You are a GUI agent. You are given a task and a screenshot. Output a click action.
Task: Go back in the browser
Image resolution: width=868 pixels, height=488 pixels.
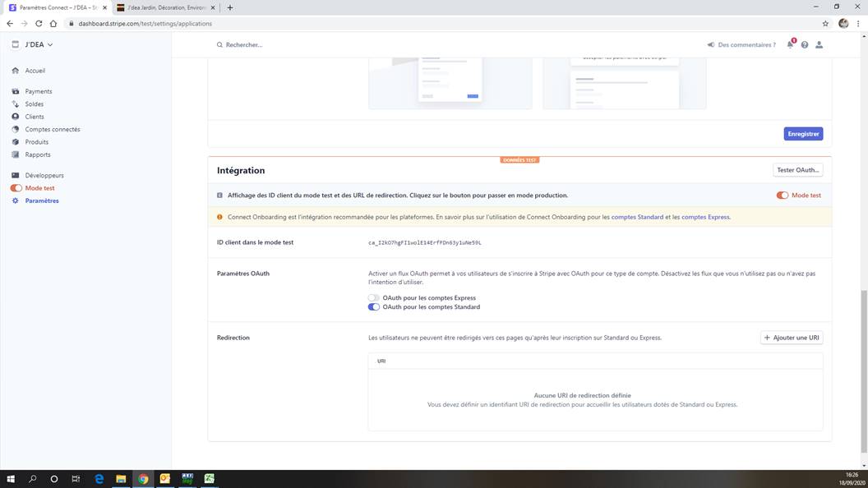tap(10, 24)
